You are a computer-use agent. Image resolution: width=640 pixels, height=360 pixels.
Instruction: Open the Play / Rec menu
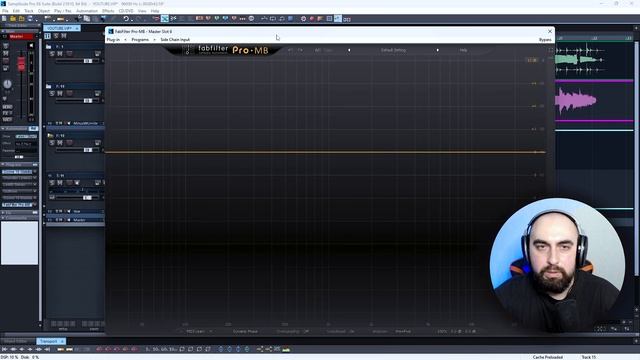click(x=62, y=11)
